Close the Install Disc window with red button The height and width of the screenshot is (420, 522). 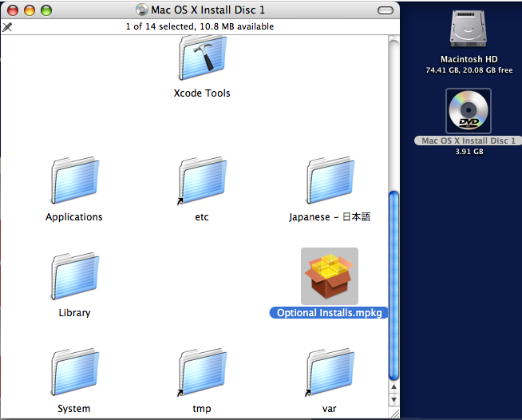(x=13, y=10)
